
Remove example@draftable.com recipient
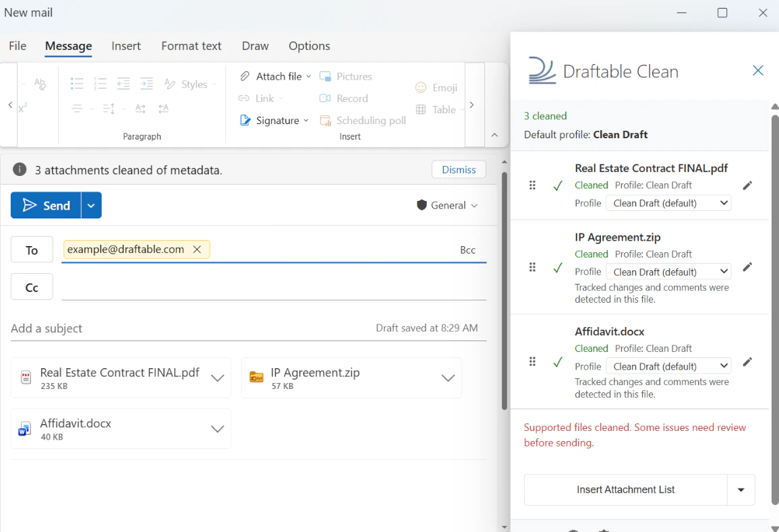pos(197,249)
